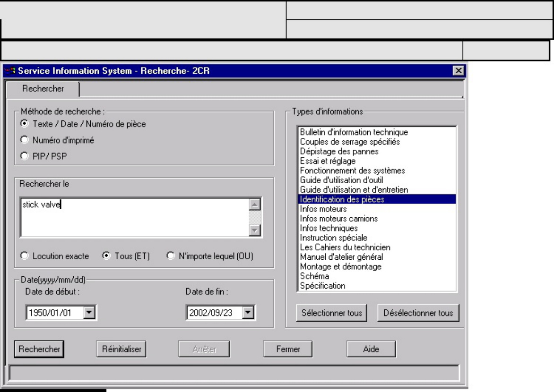Click the Fermer button
This screenshot has height=392, width=554.
(x=288, y=349)
